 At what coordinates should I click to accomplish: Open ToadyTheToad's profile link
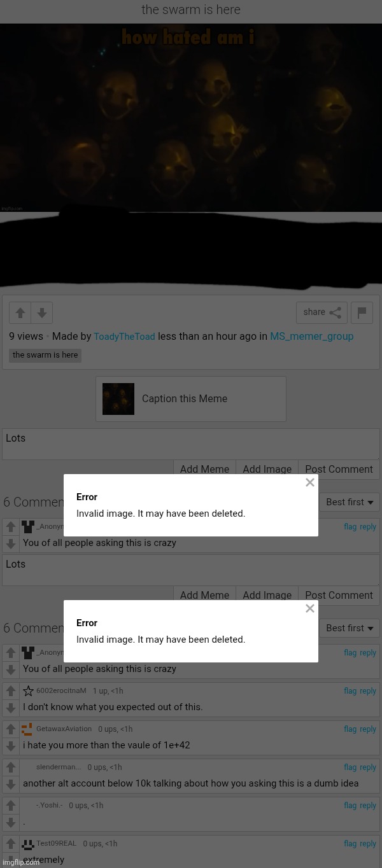[124, 337]
